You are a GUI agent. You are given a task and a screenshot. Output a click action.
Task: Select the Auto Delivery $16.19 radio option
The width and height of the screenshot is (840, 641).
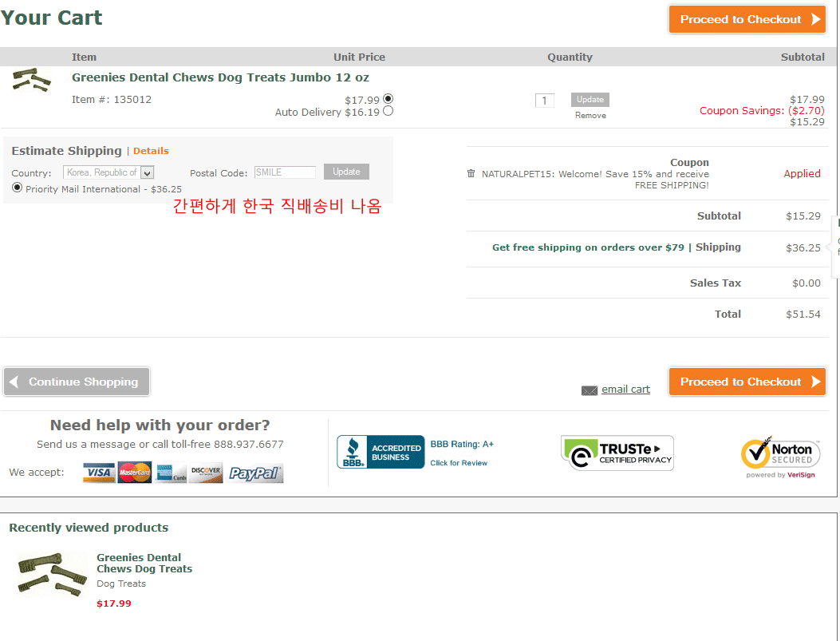pos(388,112)
